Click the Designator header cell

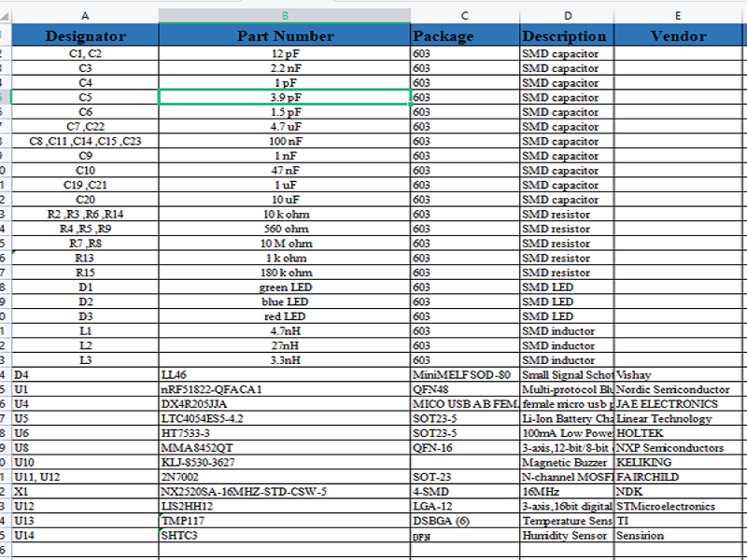point(85,36)
